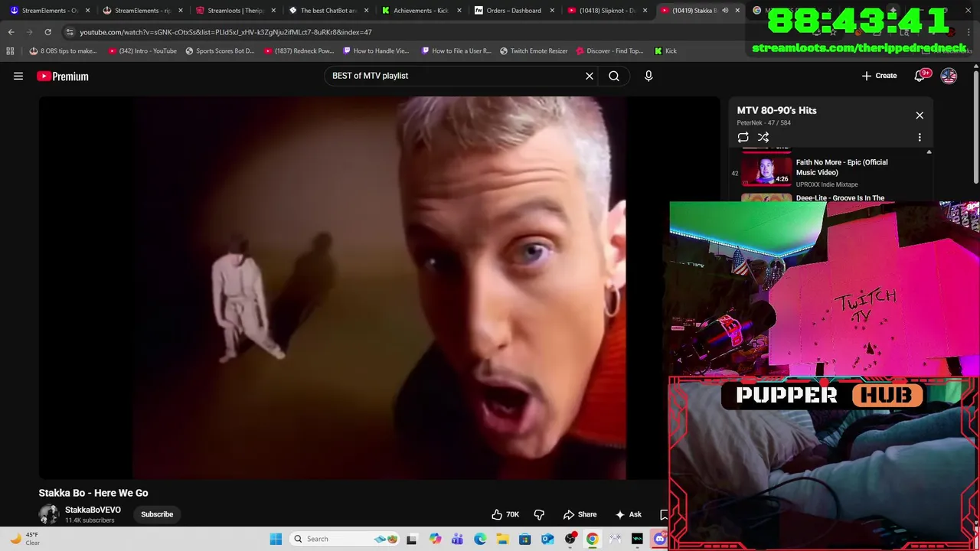The height and width of the screenshot is (551, 980).
Task: Go back in browser
Action: point(11,32)
